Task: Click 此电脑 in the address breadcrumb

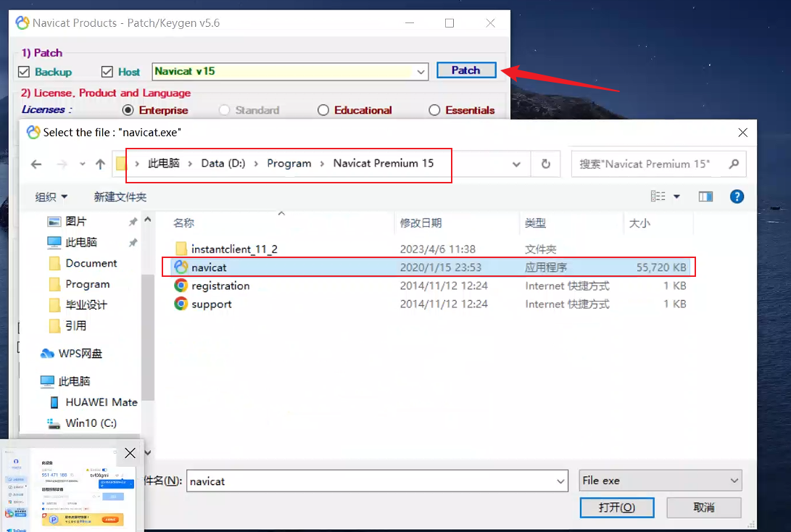Action: tap(163, 163)
